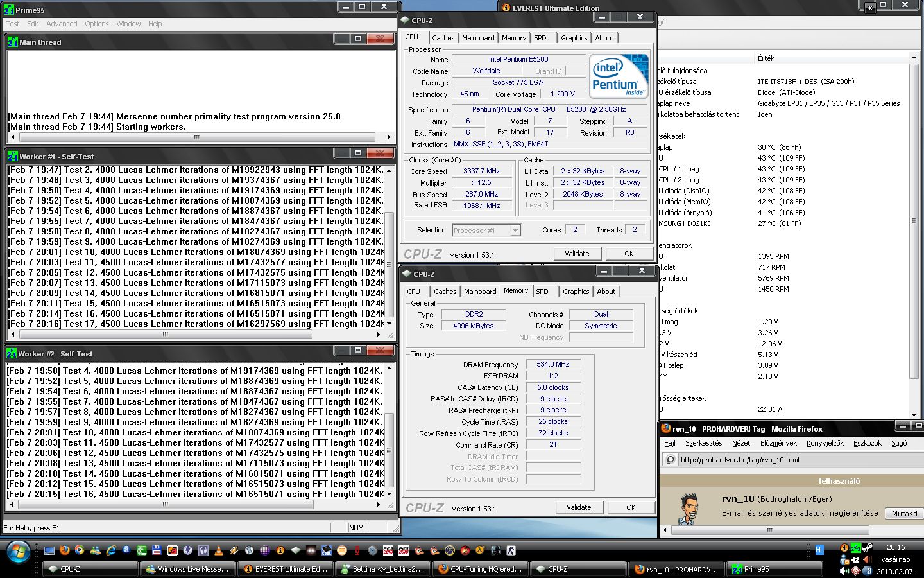Open Steam tray icon
Screen dimensions: 924x578
click(x=868, y=548)
